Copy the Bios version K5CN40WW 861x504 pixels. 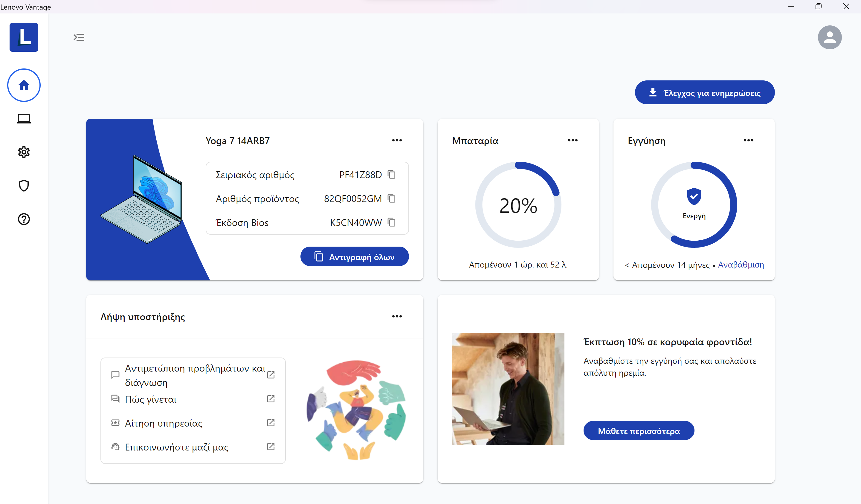click(392, 222)
